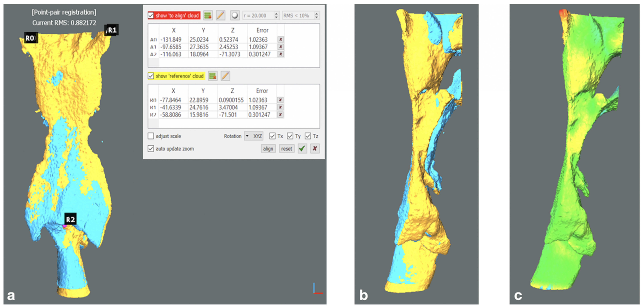Image resolution: width=644 pixels, height=308 pixels.
Task: Enable the adjust scale checkbox
Action: tap(151, 136)
